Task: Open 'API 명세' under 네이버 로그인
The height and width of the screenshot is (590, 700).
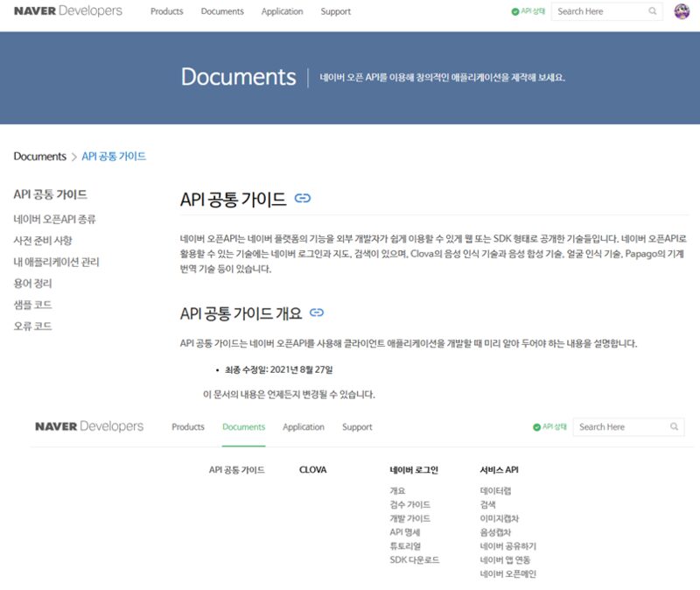Action: [x=404, y=532]
